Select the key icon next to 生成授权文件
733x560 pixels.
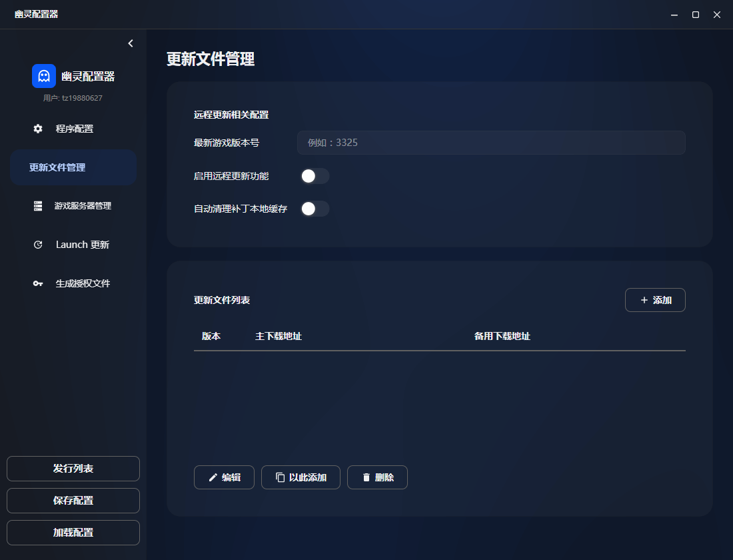pos(37,283)
